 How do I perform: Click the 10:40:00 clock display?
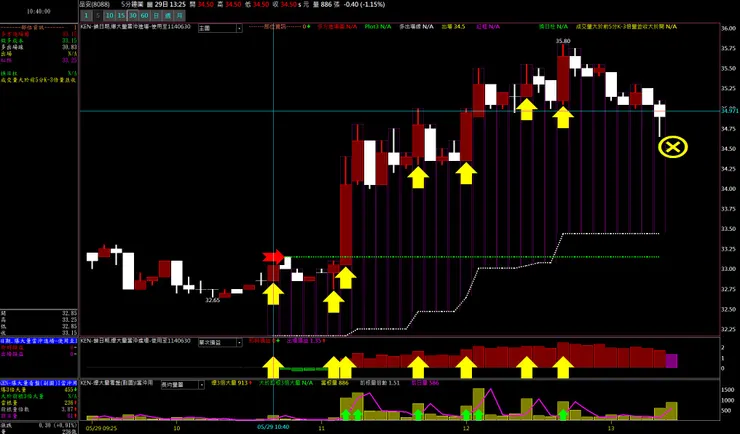(39, 11)
